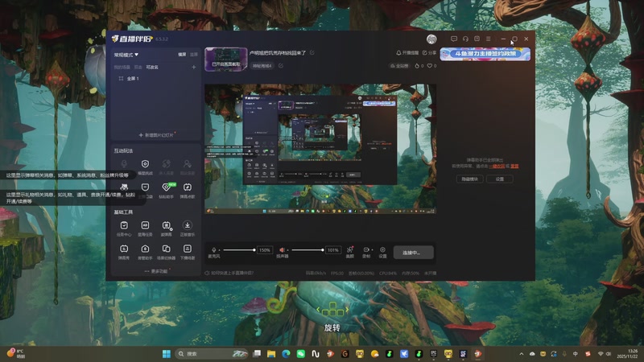
Task: Click the badge icon left of 钻粉助手
Action: (145, 187)
